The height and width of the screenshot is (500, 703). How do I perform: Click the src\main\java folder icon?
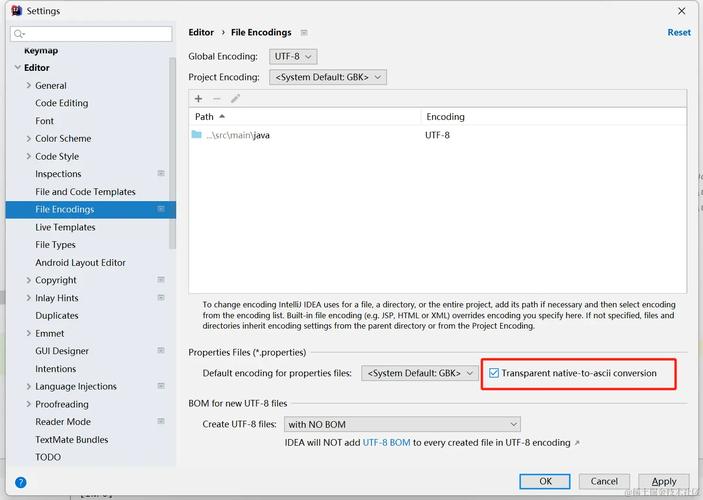pyautogui.click(x=197, y=135)
